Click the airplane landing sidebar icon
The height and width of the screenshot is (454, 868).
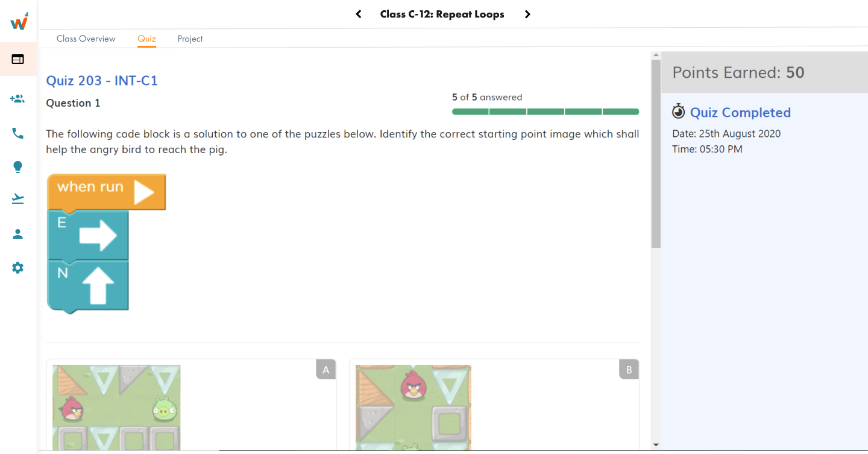(x=18, y=199)
